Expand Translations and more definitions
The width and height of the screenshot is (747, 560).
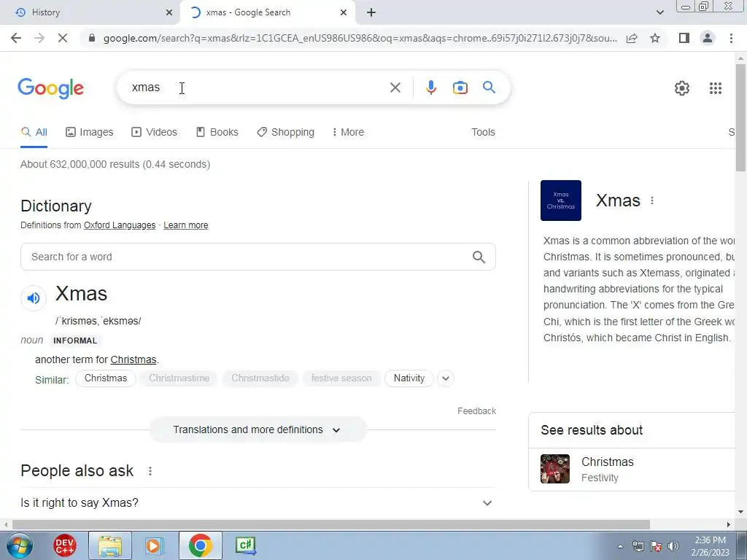pos(258,429)
